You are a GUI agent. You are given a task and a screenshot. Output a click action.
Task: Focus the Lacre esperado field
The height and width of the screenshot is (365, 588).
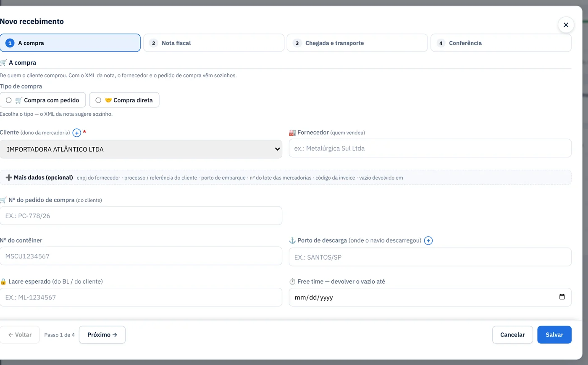click(141, 297)
